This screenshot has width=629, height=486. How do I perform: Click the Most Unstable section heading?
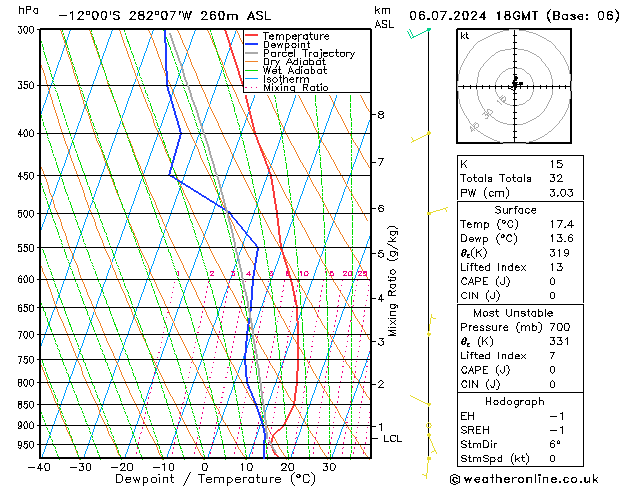[x=513, y=313]
